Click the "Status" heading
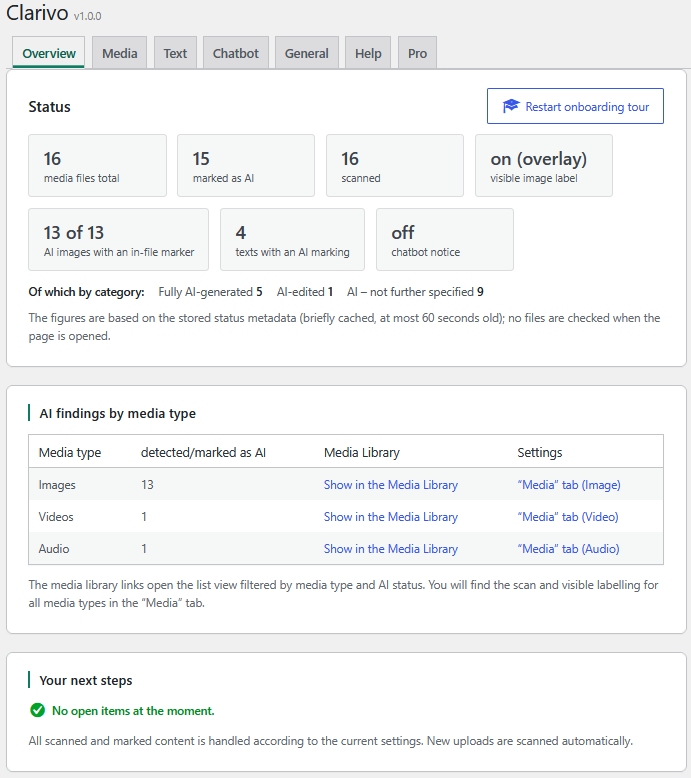This screenshot has height=778, width=691. click(50, 107)
